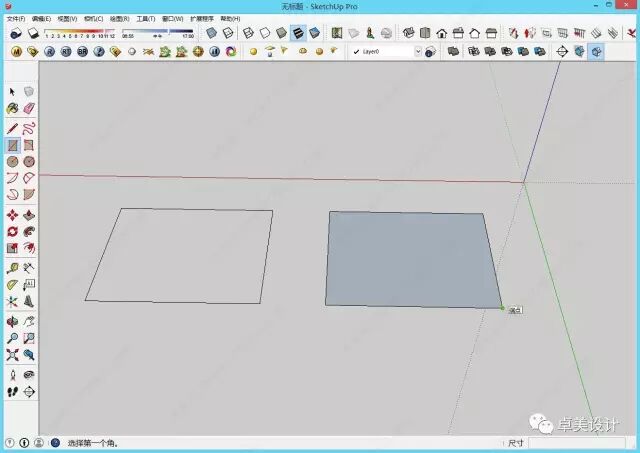Click the 尺寸 measurements input box
This screenshot has width=640, height=453.
coord(577,443)
